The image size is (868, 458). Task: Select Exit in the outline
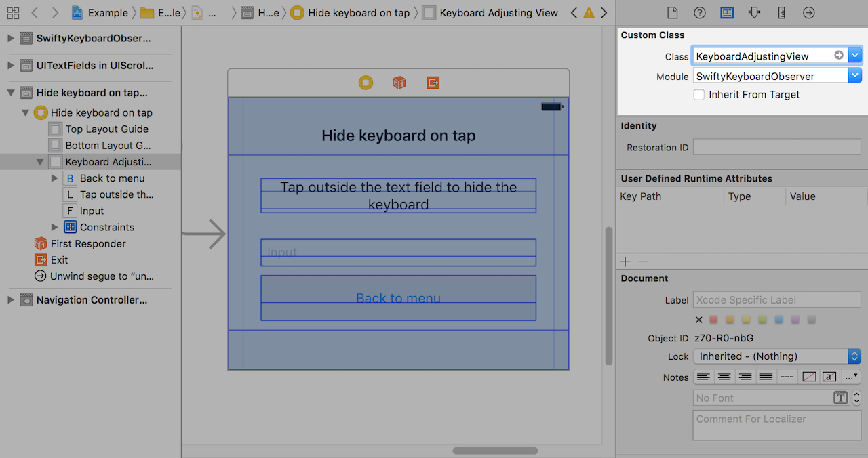[51, 259]
